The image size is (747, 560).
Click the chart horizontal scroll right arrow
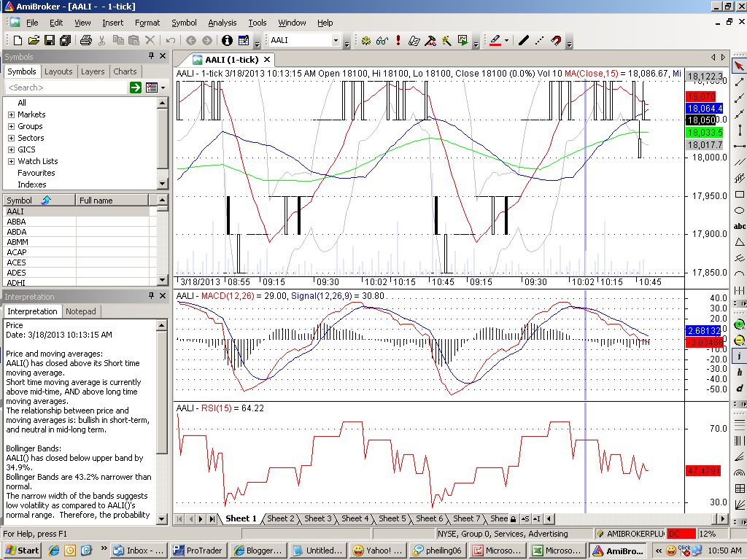(x=723, y=519)
